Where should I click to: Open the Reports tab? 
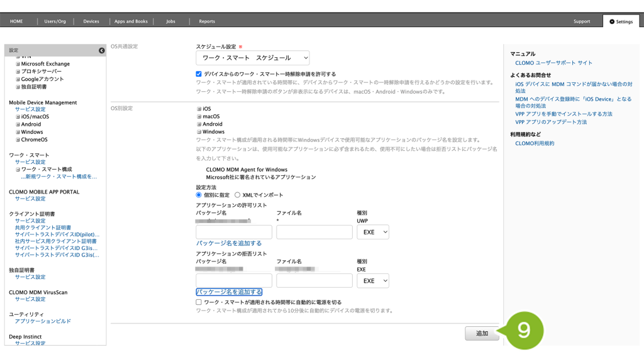point(207,21)
